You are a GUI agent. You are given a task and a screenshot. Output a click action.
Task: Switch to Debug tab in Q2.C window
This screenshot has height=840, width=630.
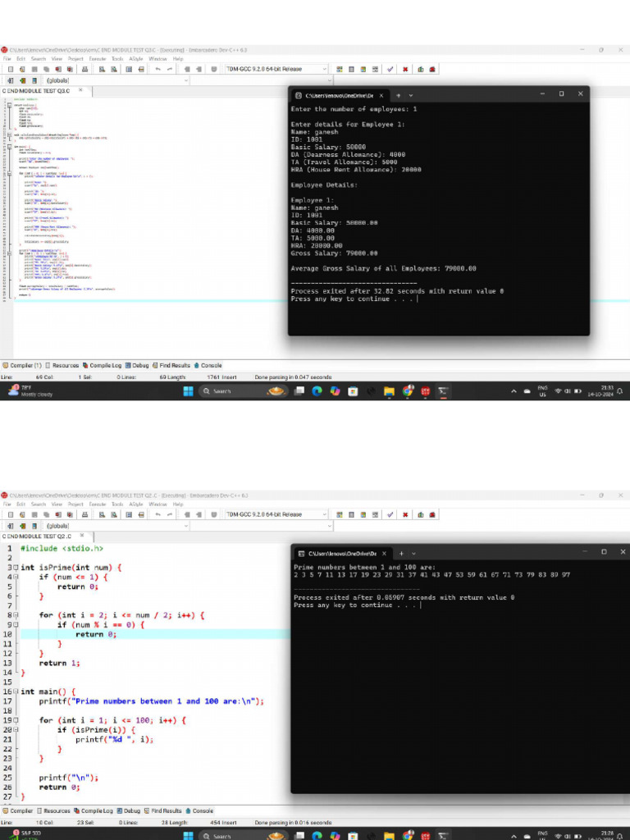(x=129, y=811)
